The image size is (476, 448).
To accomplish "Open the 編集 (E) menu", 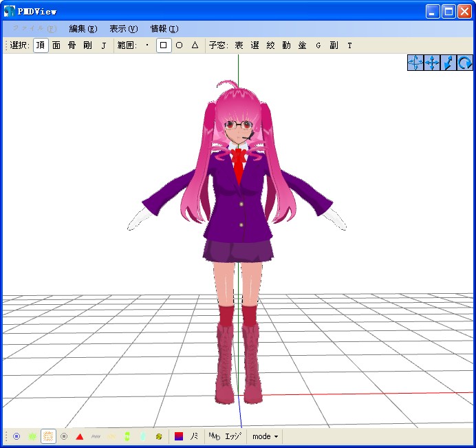I will (83, 29).
